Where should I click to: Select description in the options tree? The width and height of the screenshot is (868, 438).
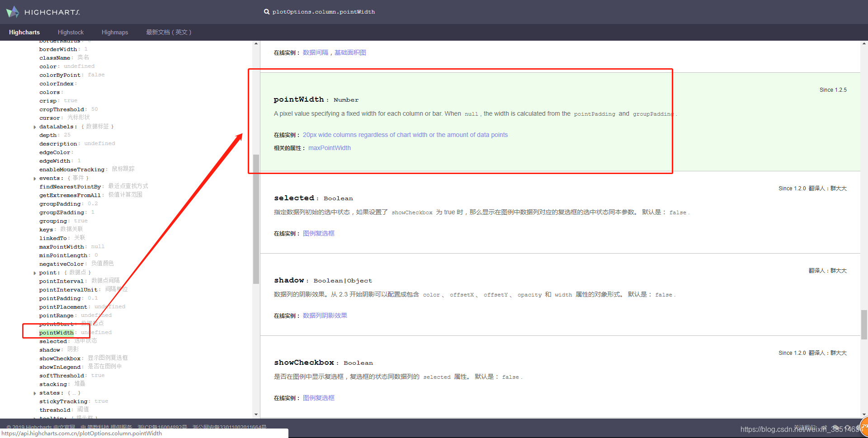pyautogui.click(x=58, y=144)
